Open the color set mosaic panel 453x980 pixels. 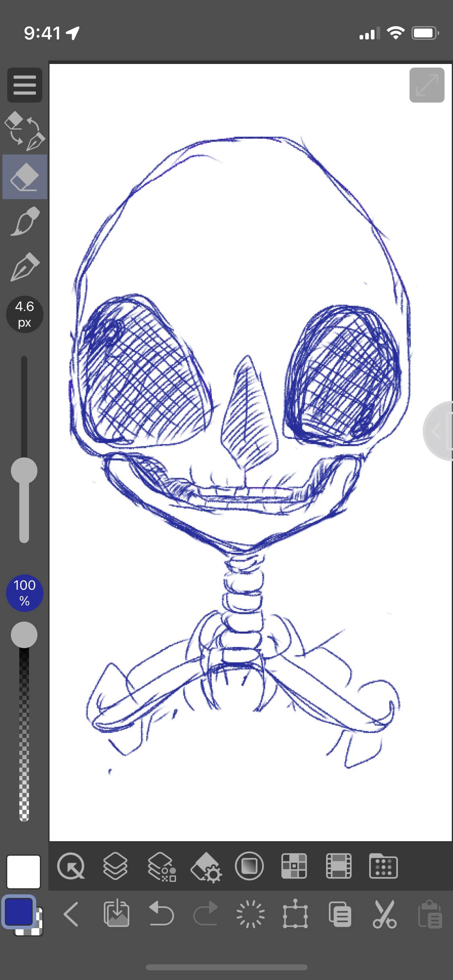(x=294, y=866)
